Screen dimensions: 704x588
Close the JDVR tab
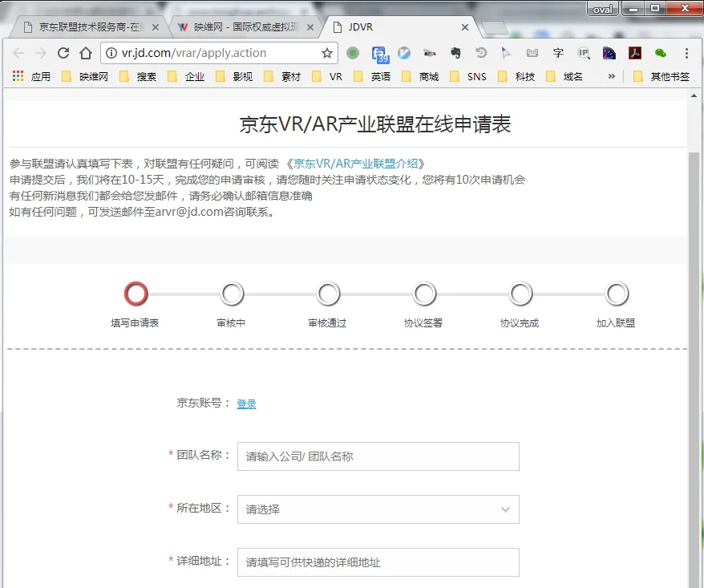click(x=465, y=27)
